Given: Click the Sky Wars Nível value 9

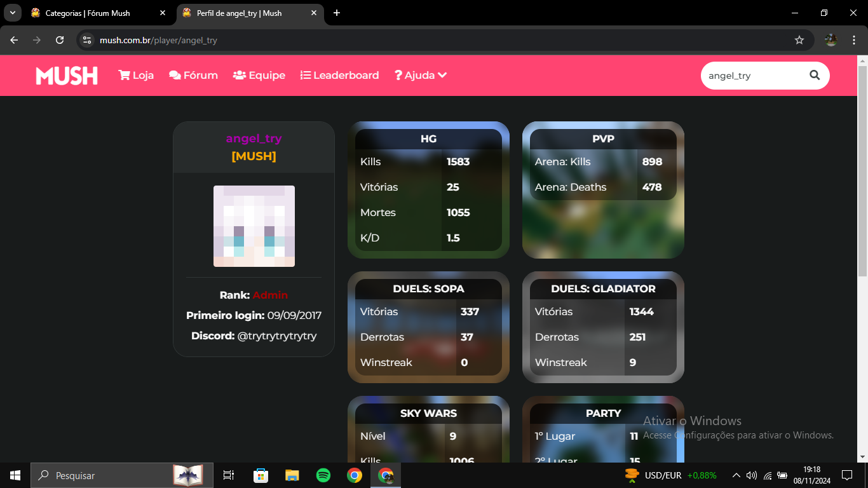Looking at the screenshot, I should coord(453,436).
